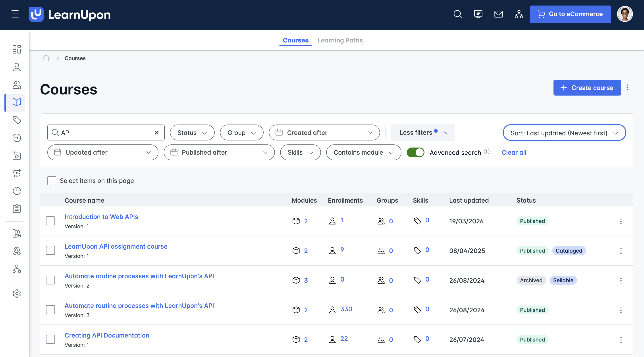Click the Cataloged status badge
Screen dimensions: 644x357
[569, 251]
